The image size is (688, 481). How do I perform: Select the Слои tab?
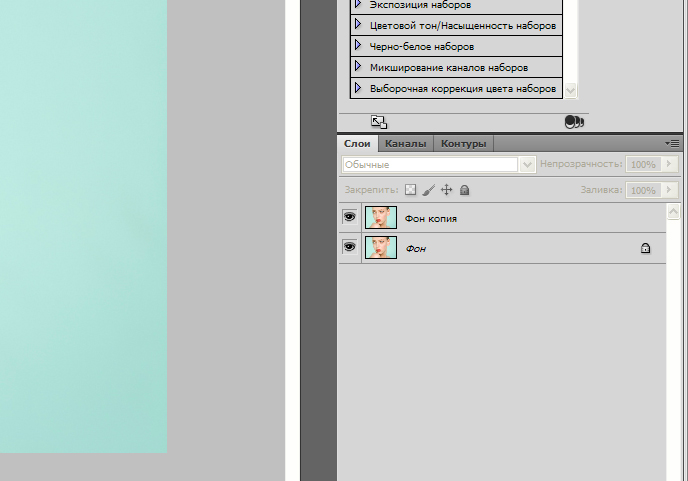click(358, 144)
